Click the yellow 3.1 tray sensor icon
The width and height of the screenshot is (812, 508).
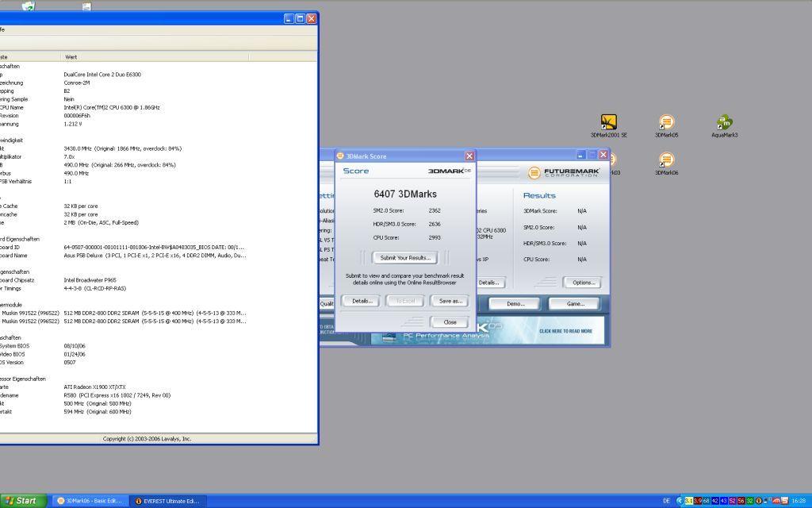click(x=689, y=501)
